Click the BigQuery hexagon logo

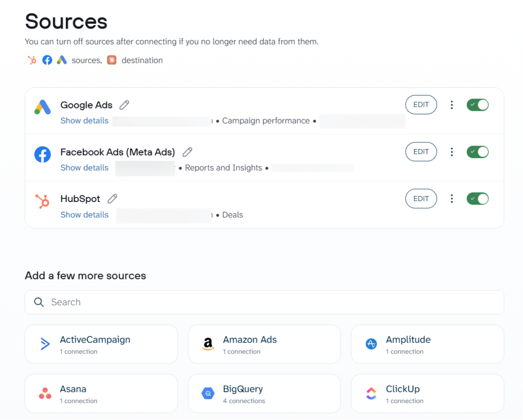(208, 393)
